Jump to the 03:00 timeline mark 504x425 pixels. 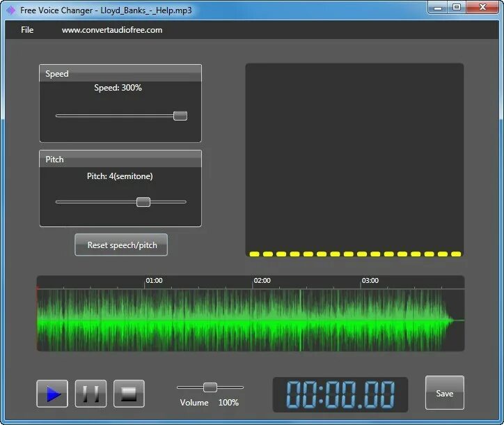click(x=370, y=281)
